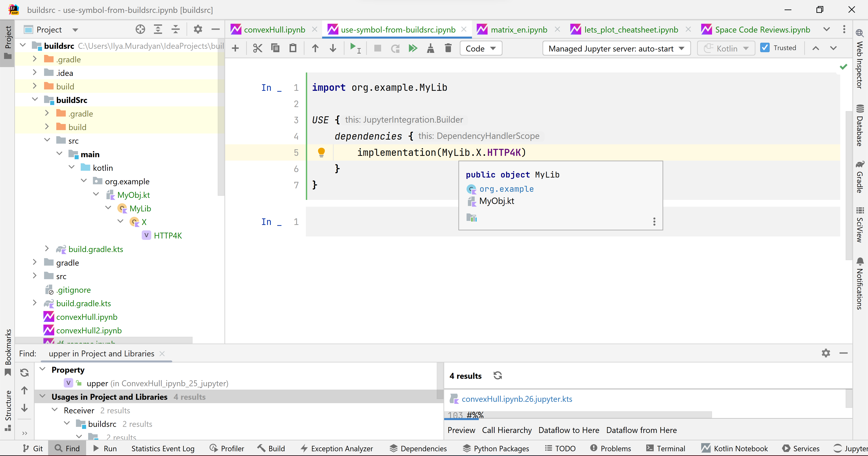Close the upper in Project and Libraries tab
This screenshot has width=868, height=456.
[162, 353]
